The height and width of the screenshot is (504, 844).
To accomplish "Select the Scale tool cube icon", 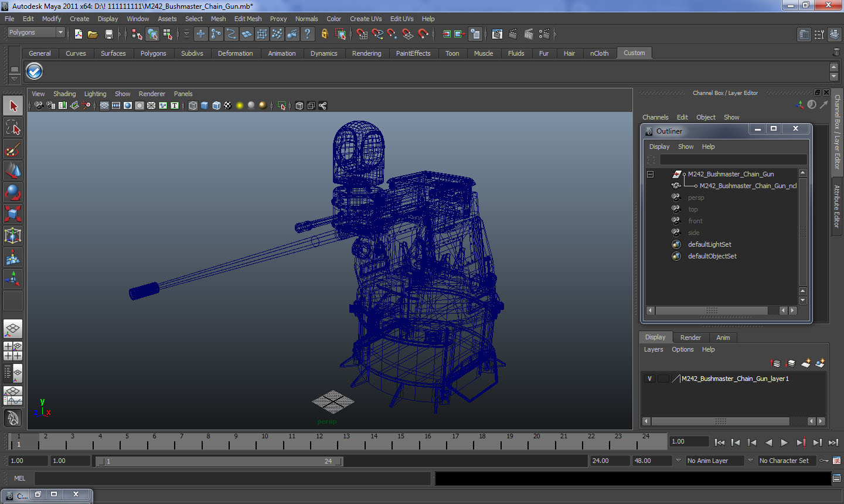I will tap(13, 214).
